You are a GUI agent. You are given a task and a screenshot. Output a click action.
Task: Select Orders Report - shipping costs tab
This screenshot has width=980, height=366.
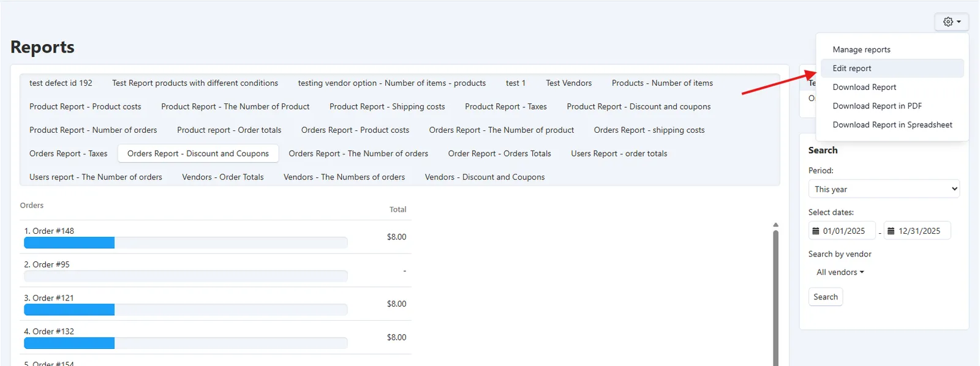(x=649, y=130)
